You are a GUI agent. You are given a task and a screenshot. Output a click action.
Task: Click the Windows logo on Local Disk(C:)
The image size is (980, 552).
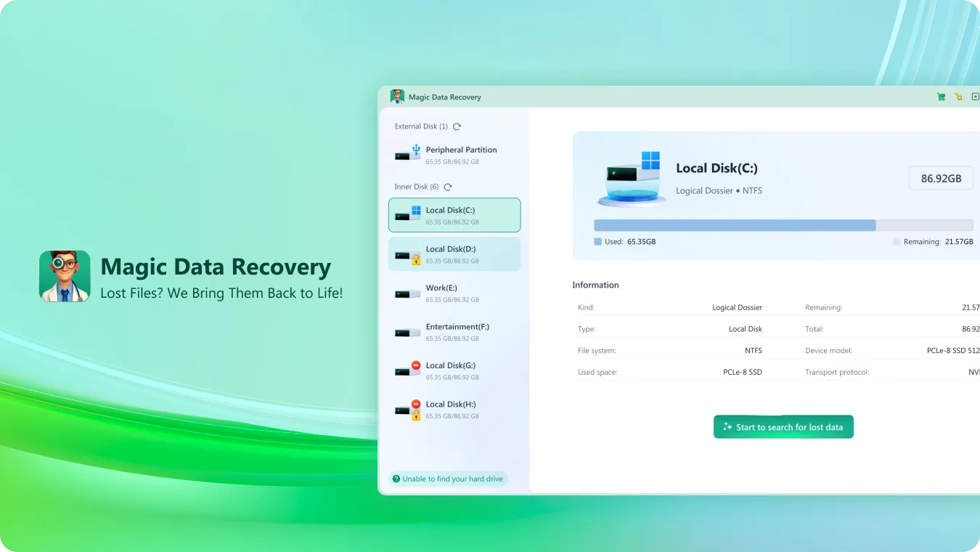click(418, 209)
